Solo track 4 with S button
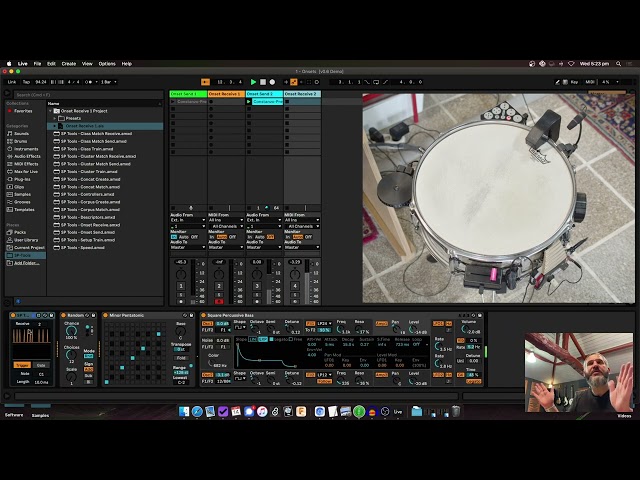The height and width of the screenshot is (480, 640). pyautogui.click(x=295, y=295)
